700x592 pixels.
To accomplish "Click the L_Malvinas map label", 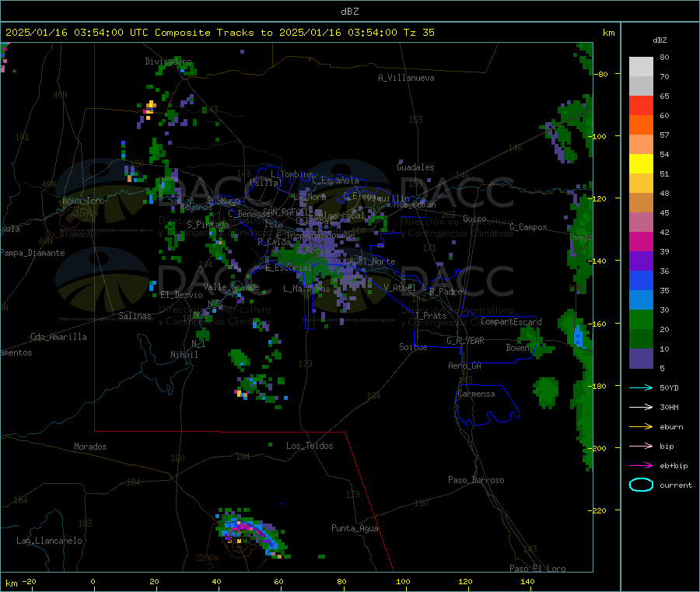I will click(306, 289).
